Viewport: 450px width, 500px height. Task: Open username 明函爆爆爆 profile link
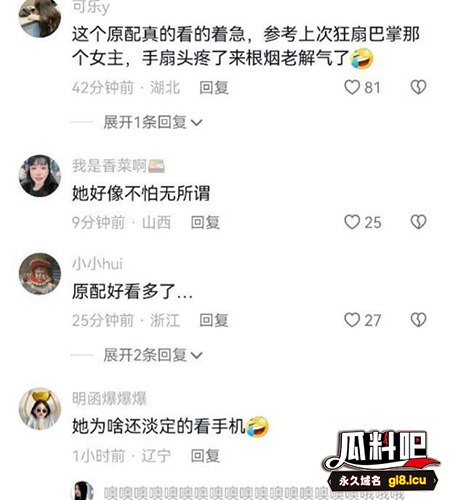109,399
